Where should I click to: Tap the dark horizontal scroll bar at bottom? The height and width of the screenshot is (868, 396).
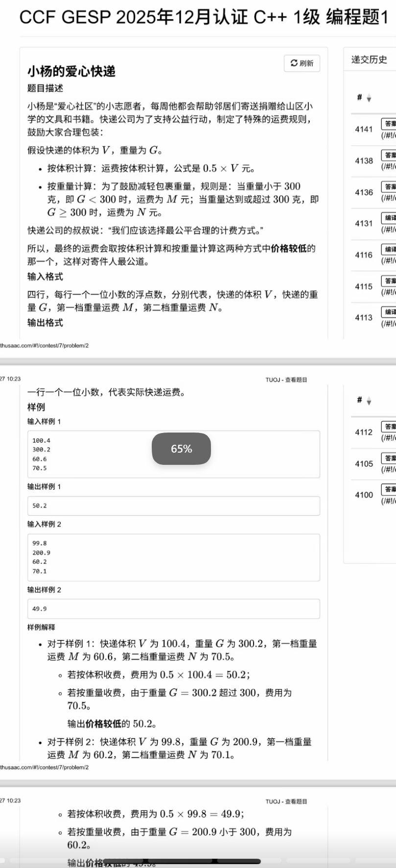pos(181,861)
